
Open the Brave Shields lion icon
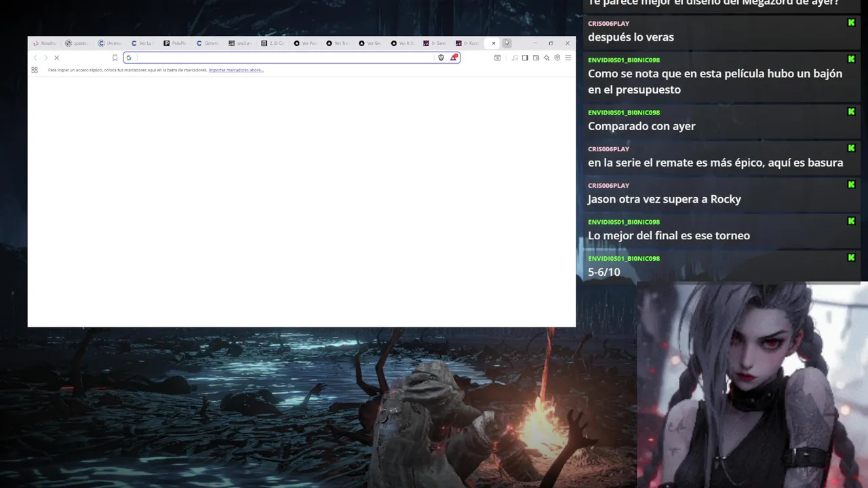tap(441, 58)
